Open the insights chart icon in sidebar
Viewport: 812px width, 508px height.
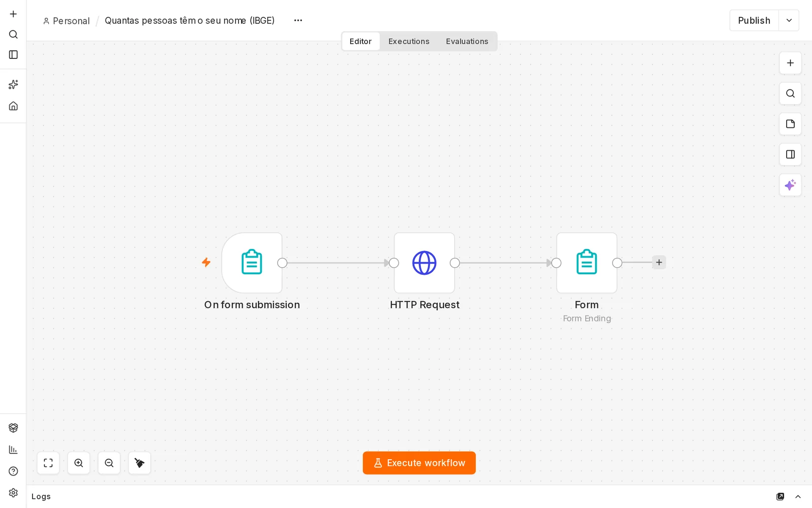pyautogui.click(x=13, y=450)
